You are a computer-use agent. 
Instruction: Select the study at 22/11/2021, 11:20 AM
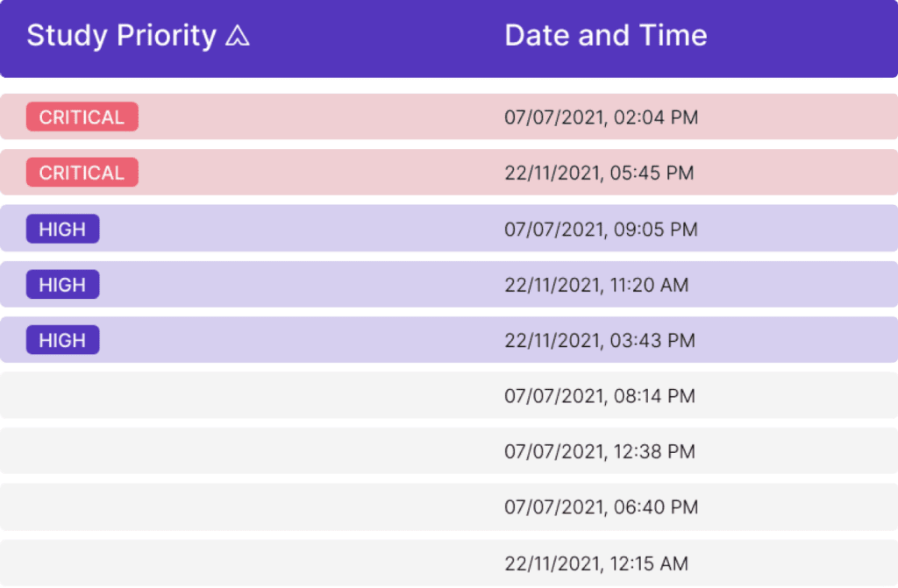click(449, 285)
